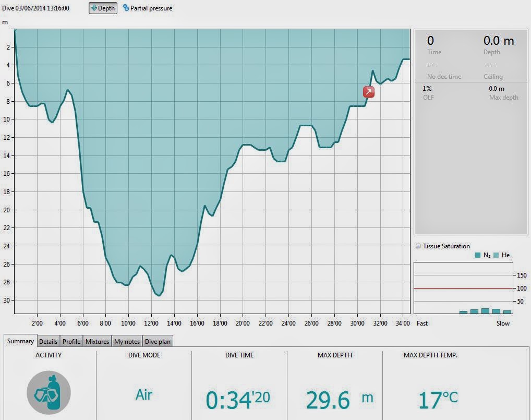Click the tallest tissue saturation bar
Screen dimensions: 531x420
click(x=485, y=311)
